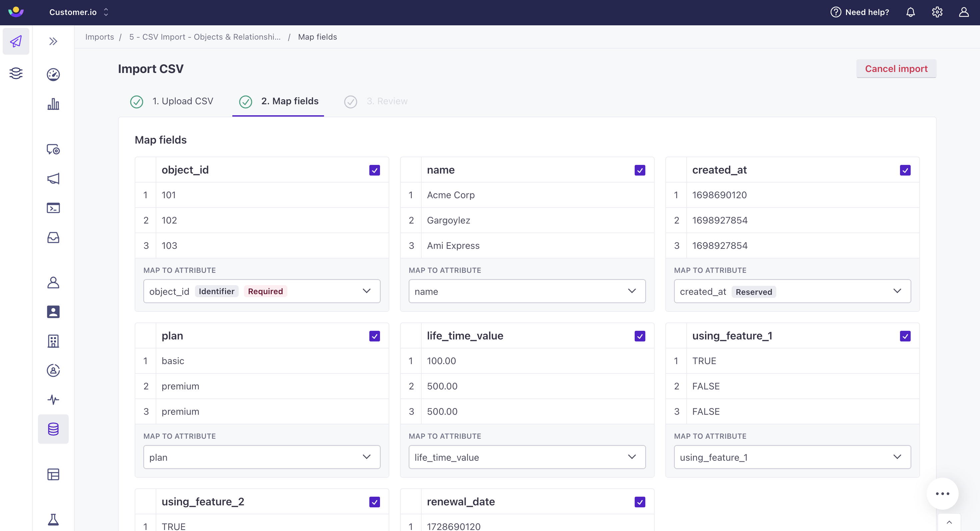Open the Dashboard gauge icon
The height and width of the screenshot is (531, 980).
(53, 75)
